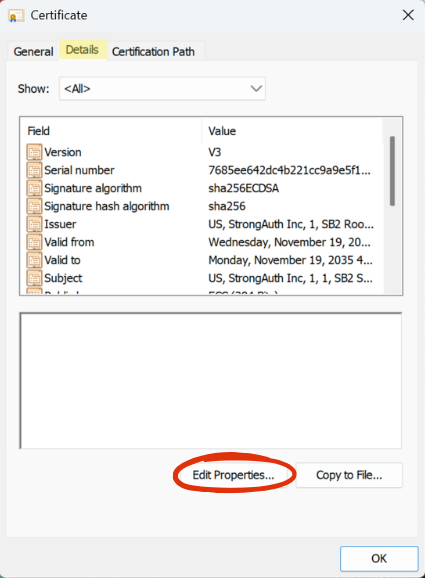Select the Details tab

pyautogui.click(x=82, y=50)
